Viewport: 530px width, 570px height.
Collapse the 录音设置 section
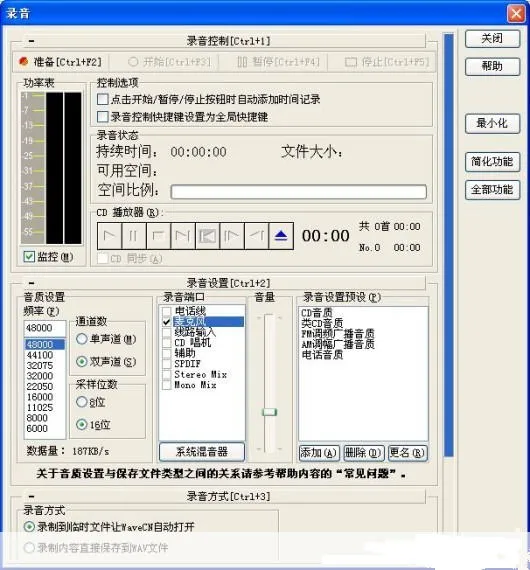tap(31, 283)
